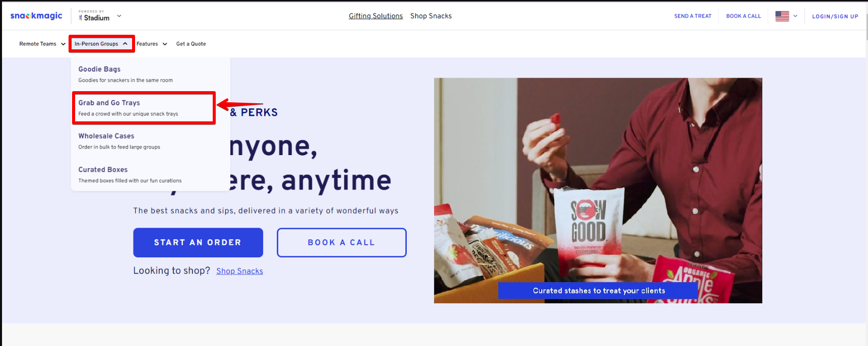Choose Grab and Go Trays

[x=144, y=108]
